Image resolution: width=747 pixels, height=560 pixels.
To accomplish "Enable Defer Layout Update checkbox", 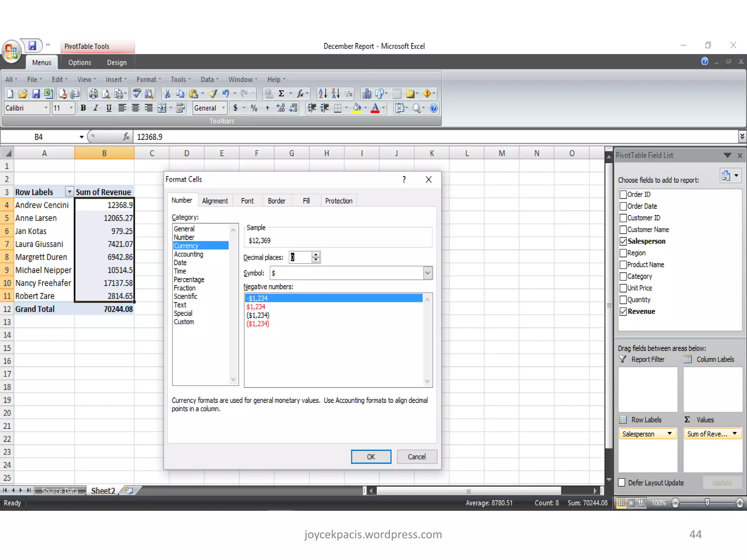I will point(622,482).
